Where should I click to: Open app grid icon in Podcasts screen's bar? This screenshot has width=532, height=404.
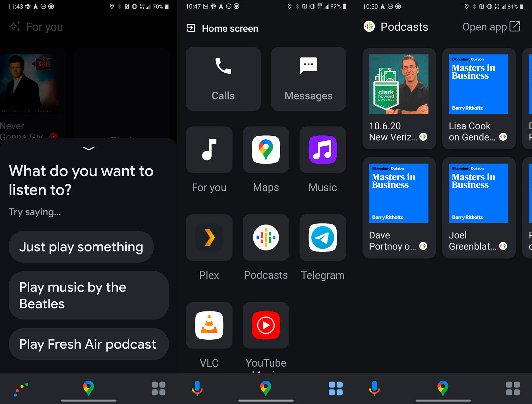[x=513, y=388]
